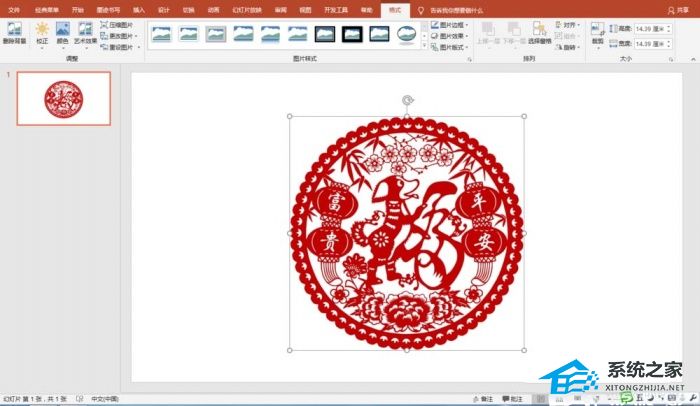Viewport: 700px width, 406px height.
Task: Open the Size group dialog launcher
Action: [x=671, y=59]
